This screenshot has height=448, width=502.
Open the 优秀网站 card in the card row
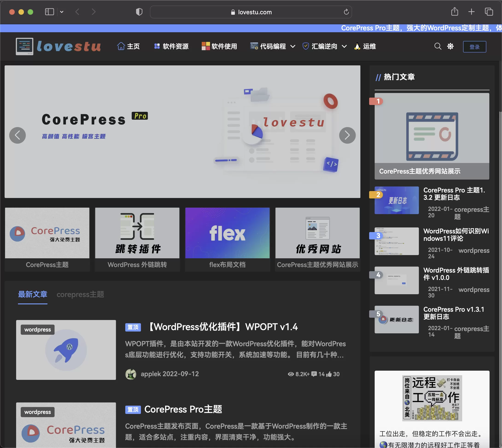[x=317, y=239]
